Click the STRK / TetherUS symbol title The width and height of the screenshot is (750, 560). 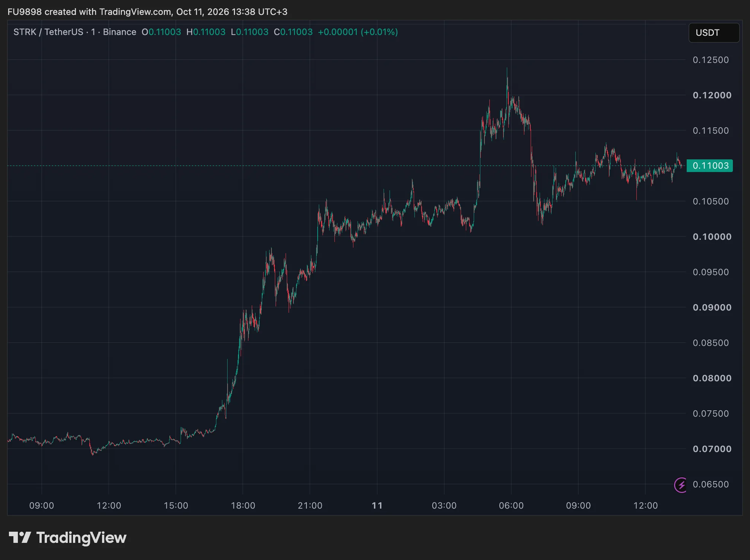pos(48,32)
